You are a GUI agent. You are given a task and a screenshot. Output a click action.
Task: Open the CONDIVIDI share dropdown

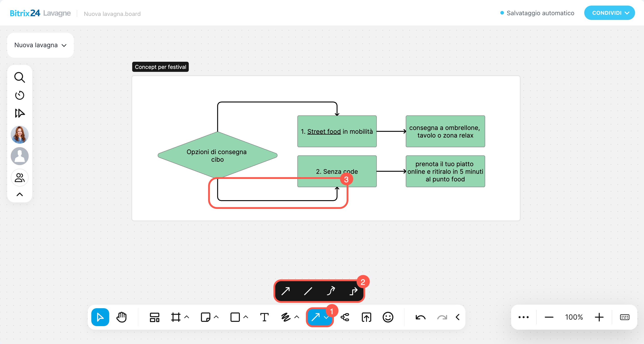pyautogui.click(x=609, y=13)
